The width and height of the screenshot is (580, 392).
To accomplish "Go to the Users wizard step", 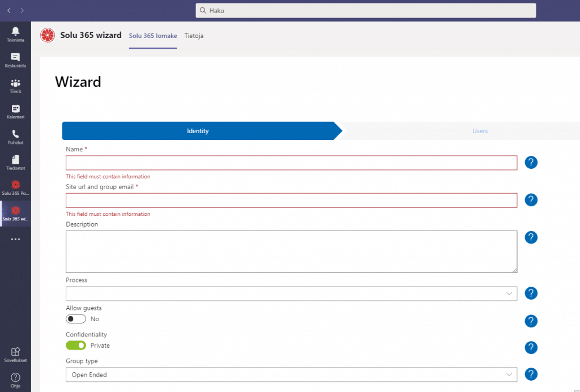I will click(x=480, y=131).
